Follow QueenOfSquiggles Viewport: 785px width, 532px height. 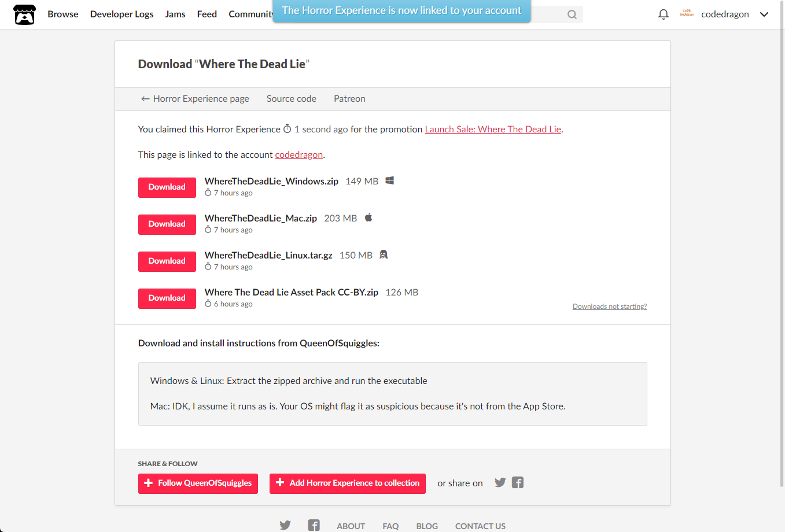[x=198, y=483]
